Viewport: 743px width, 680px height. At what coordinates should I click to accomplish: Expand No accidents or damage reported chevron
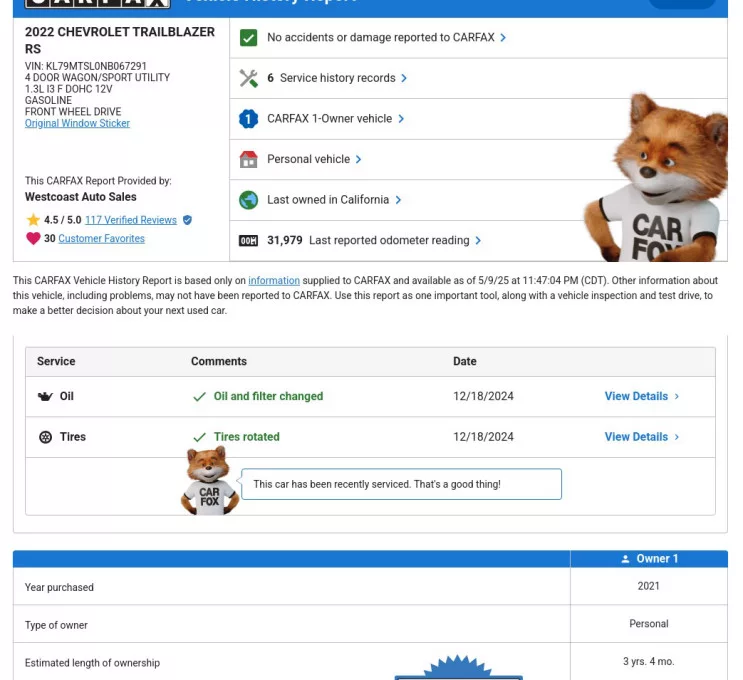point(503,38)
